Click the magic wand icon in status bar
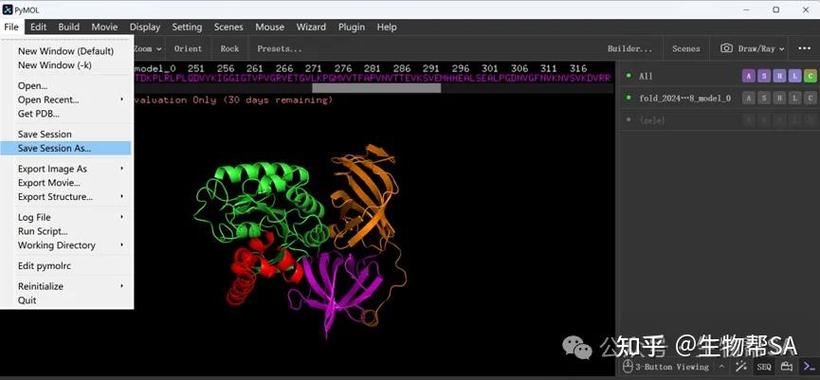Screen dimensions: 820x380 [x=741, y=366]
